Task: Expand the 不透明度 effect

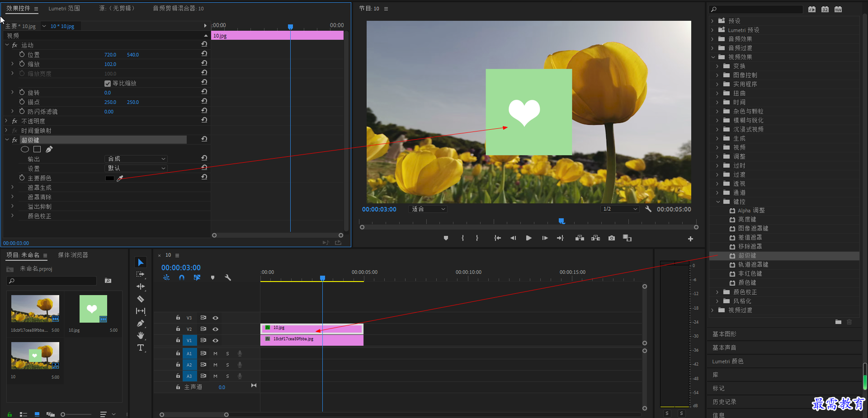Action: coord(6,121)
